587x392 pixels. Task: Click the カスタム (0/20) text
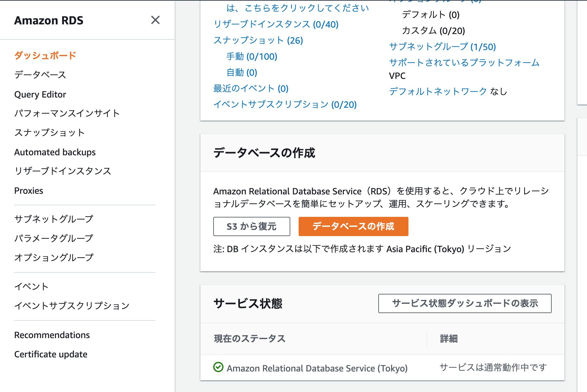434,31
